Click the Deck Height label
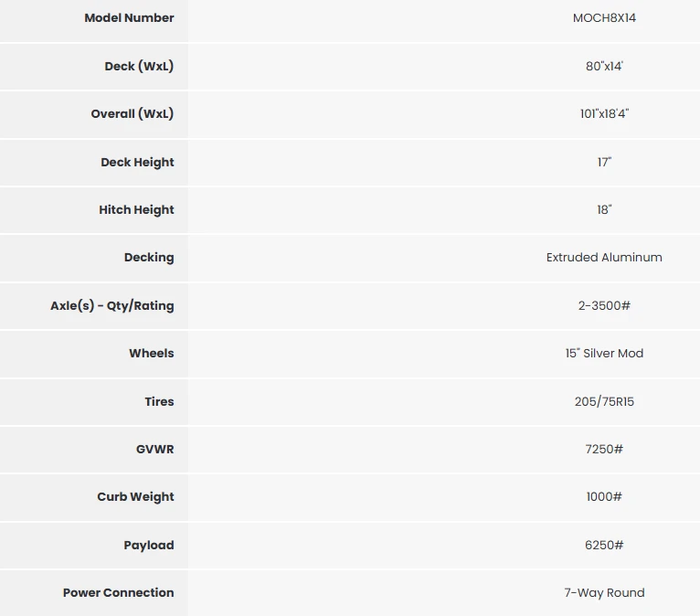 point(137,162)
